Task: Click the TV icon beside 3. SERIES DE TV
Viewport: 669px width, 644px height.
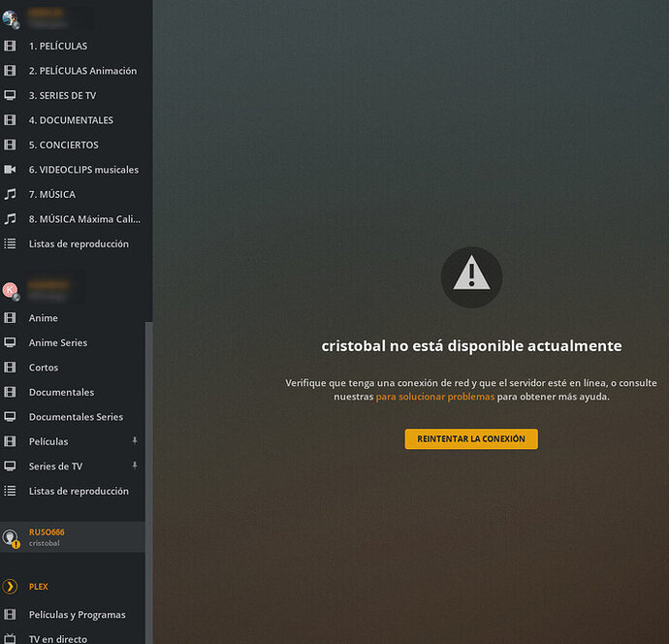Action: (10, 95)
